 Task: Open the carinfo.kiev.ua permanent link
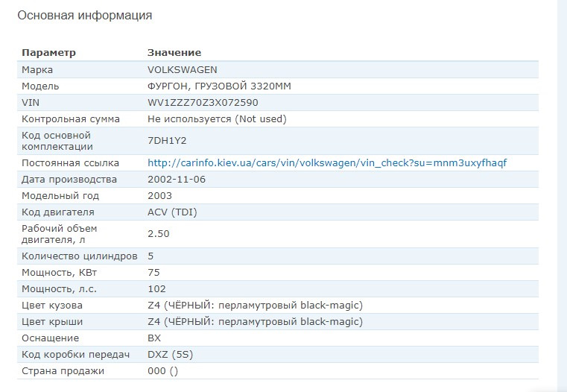pos(327,163)
